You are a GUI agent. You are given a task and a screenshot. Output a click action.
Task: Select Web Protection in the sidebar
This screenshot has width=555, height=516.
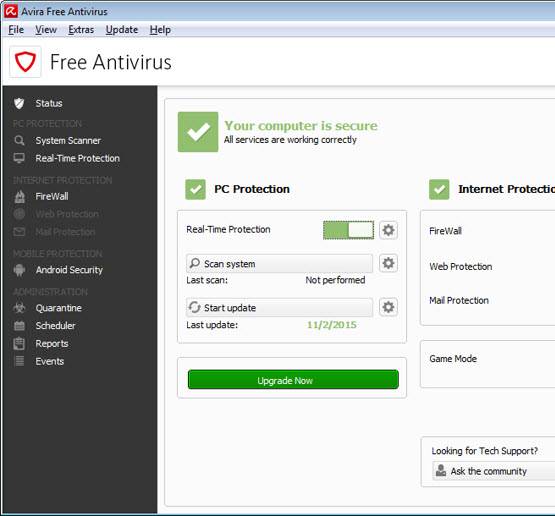click(x=67, y=214)
